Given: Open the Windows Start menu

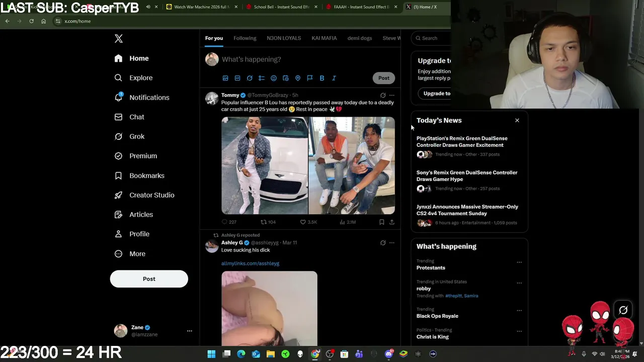Looking at the screenshot, I should [x=212, y=354].
